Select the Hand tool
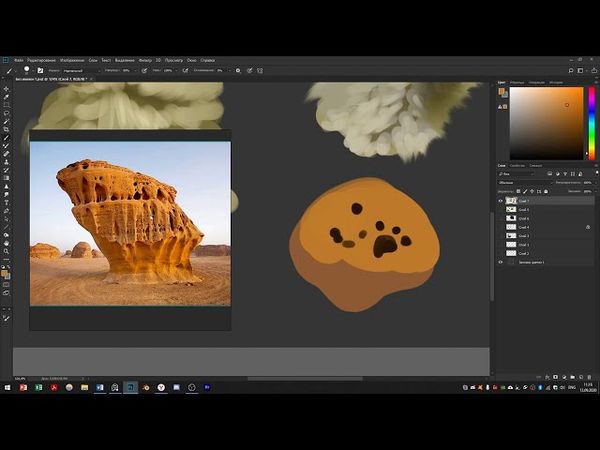The width and height of the screenshot is (600, 450). click(7, 243)
